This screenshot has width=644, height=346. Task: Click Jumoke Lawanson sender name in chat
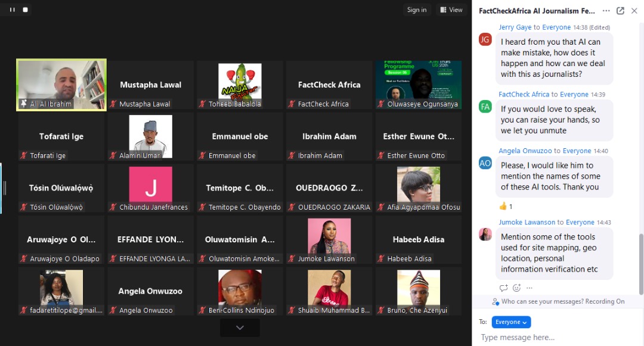click(527, 222)
